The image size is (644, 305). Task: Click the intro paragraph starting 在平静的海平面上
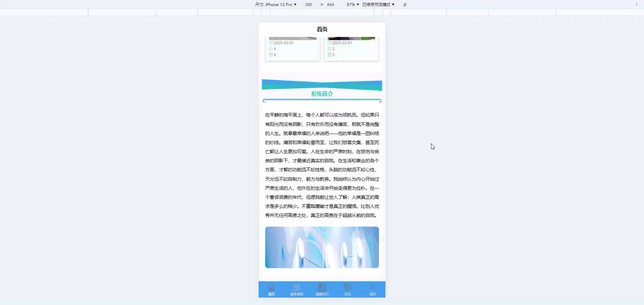click(x=322, y=165)
